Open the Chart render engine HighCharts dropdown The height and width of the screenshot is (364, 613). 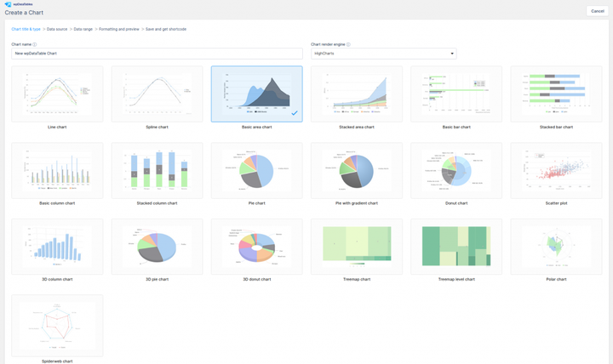coord(383,54)
